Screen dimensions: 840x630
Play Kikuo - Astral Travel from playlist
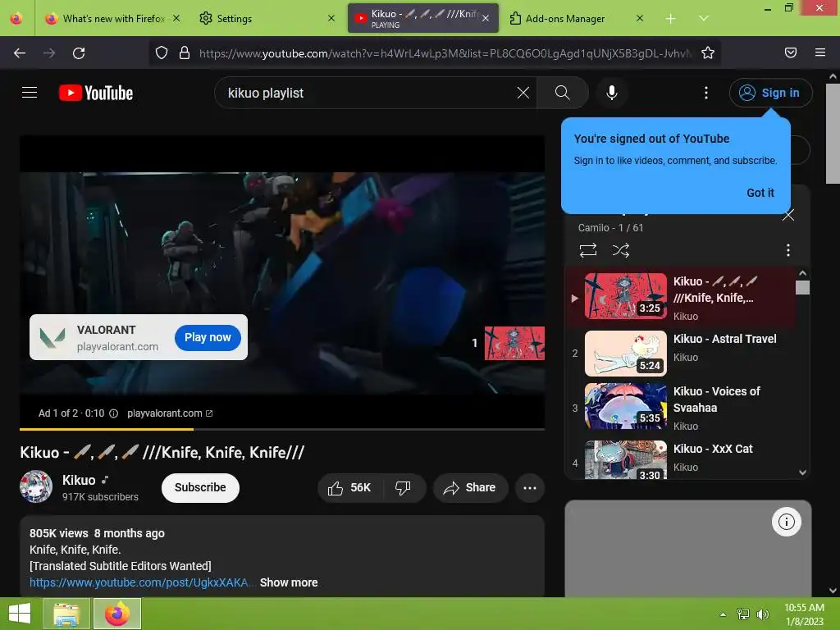(681, 354)
